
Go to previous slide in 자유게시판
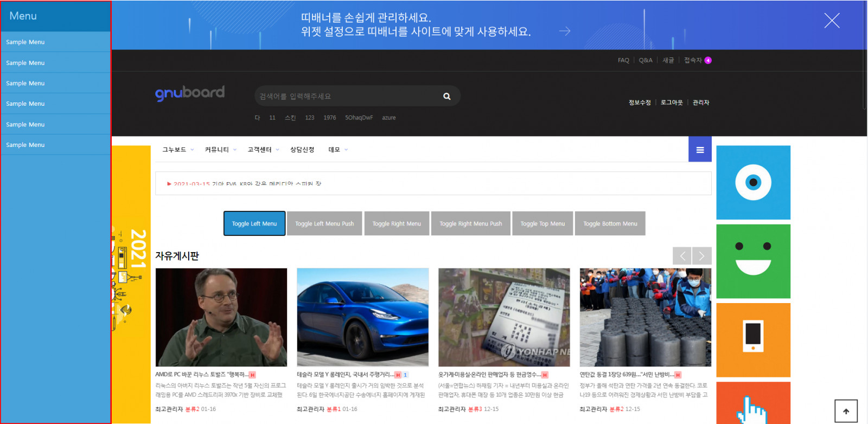[682, 256]
